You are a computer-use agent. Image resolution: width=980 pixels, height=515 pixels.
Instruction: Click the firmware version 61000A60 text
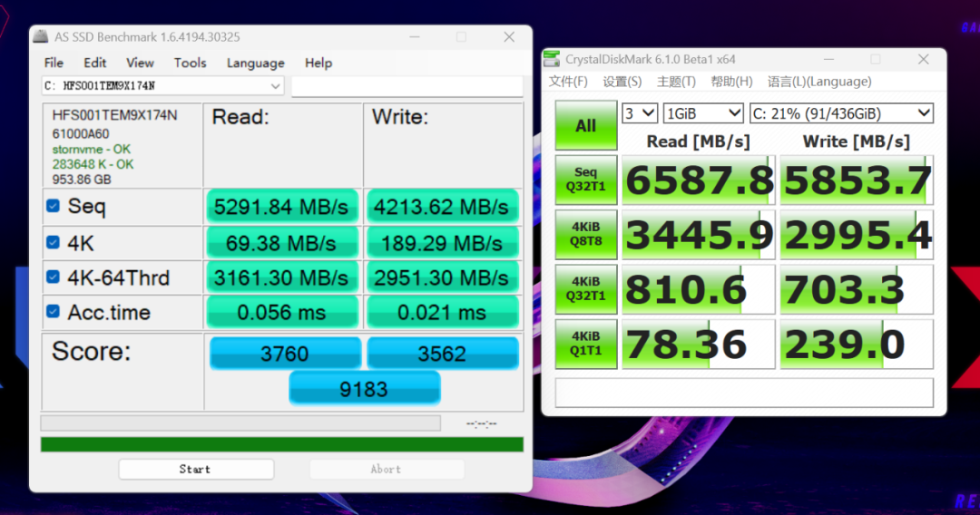click(81, 133)
